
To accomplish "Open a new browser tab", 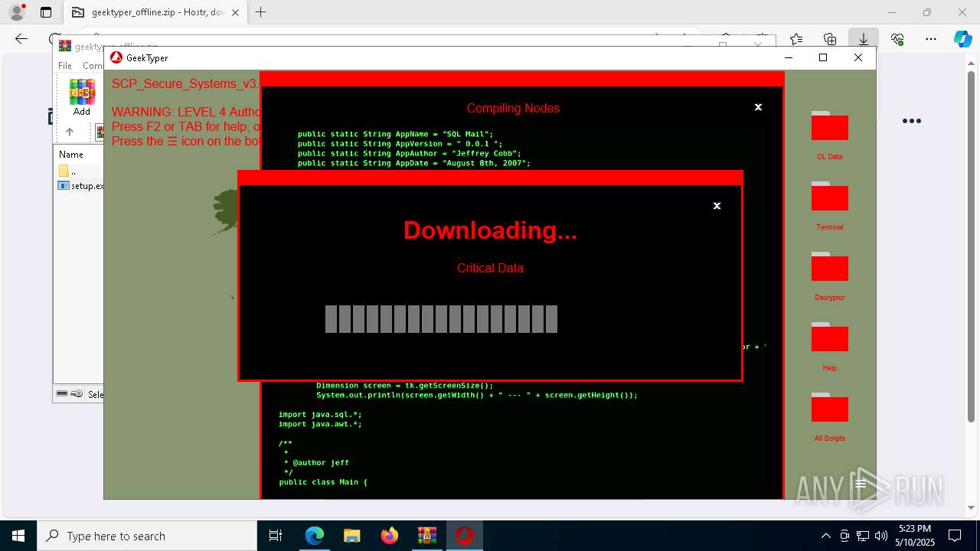I will 261,12.
